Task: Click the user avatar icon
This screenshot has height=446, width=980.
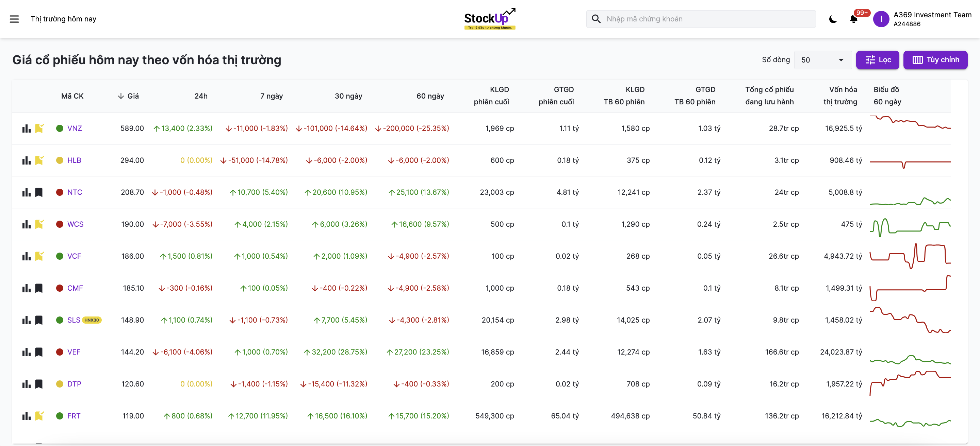Action: tap(881, 19)
